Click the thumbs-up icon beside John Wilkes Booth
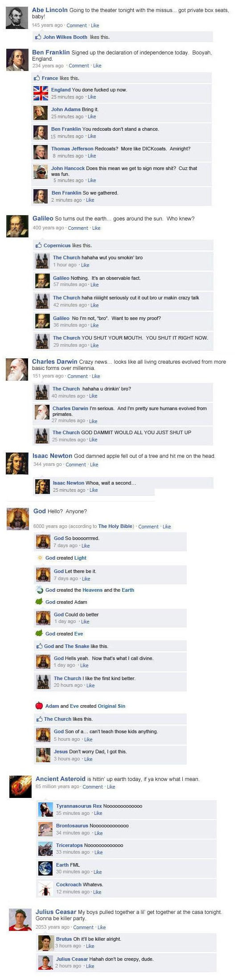Viewport: 238px width, 980px height. click(x=38, y=37)
